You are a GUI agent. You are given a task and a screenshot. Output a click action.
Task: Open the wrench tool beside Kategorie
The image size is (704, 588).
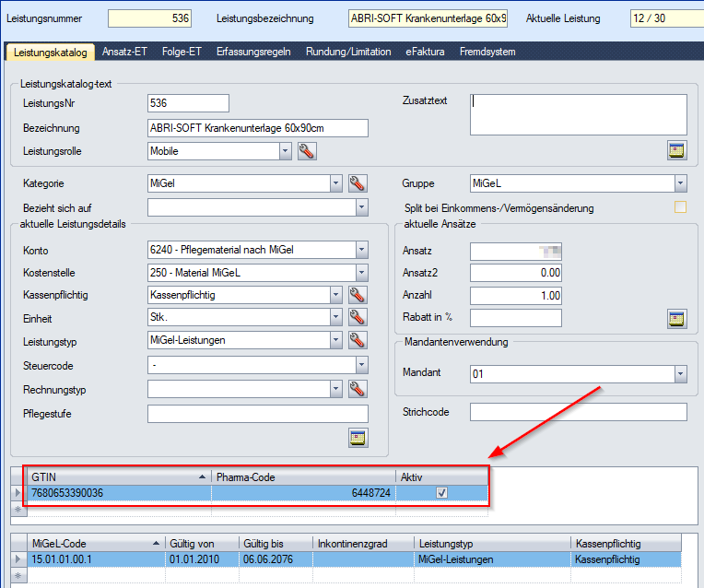point(358,183)
